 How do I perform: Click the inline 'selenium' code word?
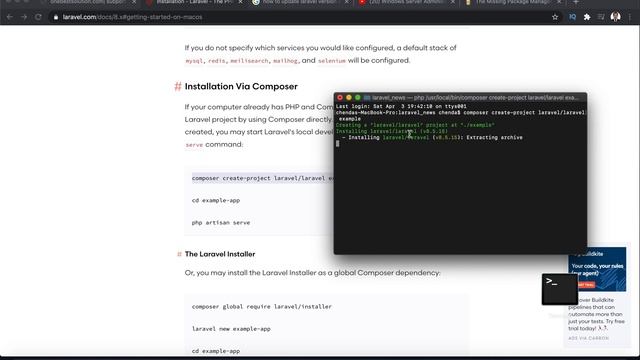[332, 61]
